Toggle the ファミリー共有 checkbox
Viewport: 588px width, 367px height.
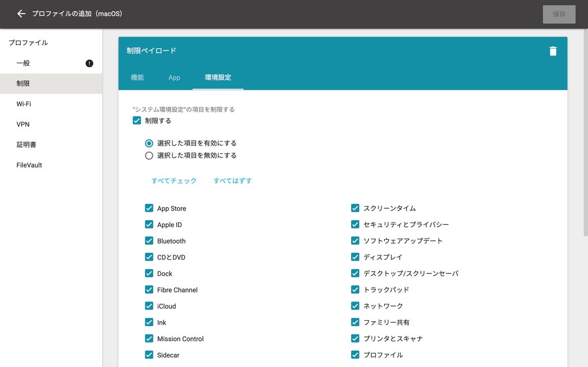pos(355,322)
